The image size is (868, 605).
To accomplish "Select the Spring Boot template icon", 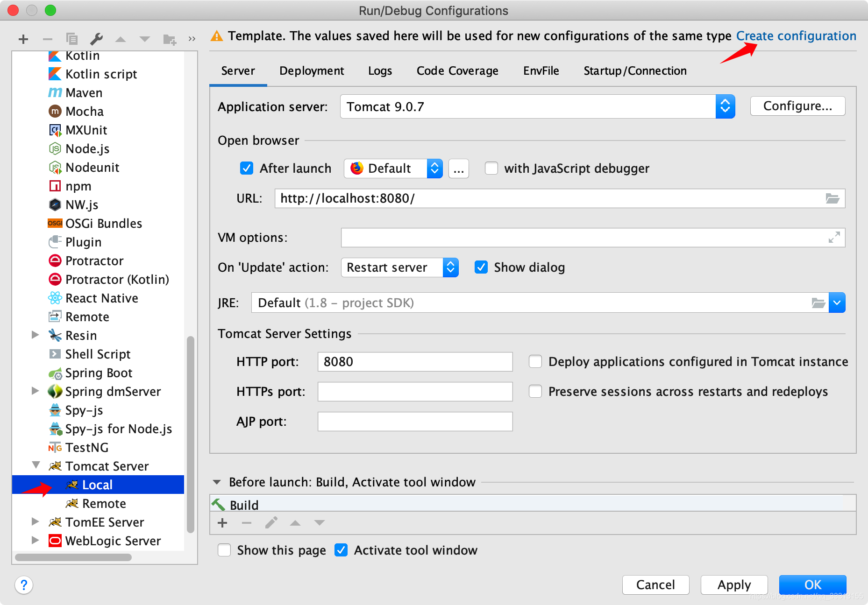I will (55, 373).
